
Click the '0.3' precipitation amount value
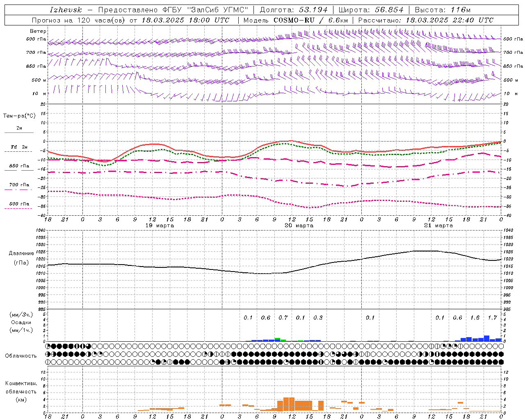tap(318, 318)
